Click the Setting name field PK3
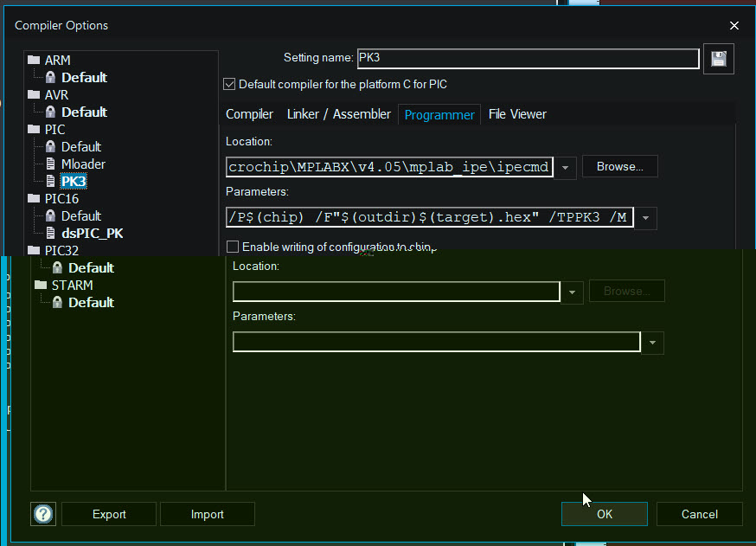756x546 pixels. tap(528, 58)
